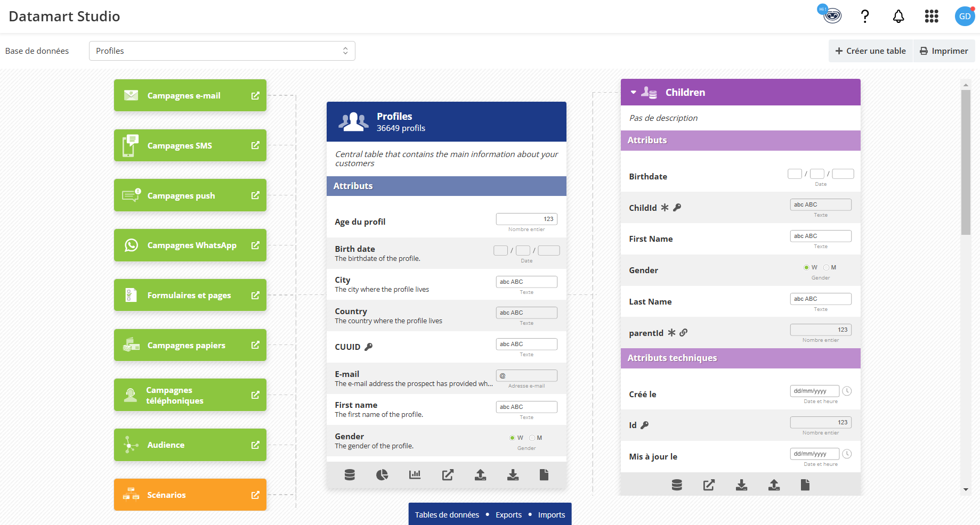
Task: Open Campagnes WhatsApp card
Action: [x=190, y=245]
